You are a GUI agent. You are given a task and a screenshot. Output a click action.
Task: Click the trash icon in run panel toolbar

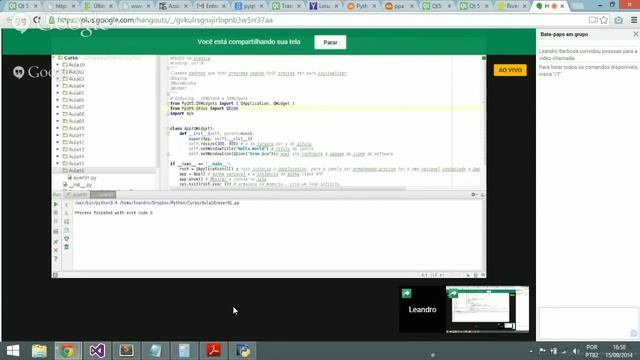67,247
